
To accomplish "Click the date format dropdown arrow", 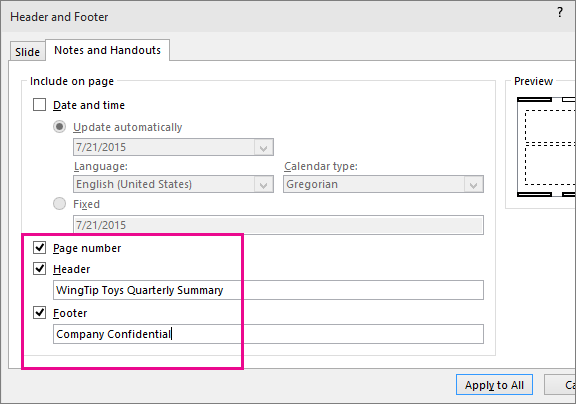I will (263, 148).
